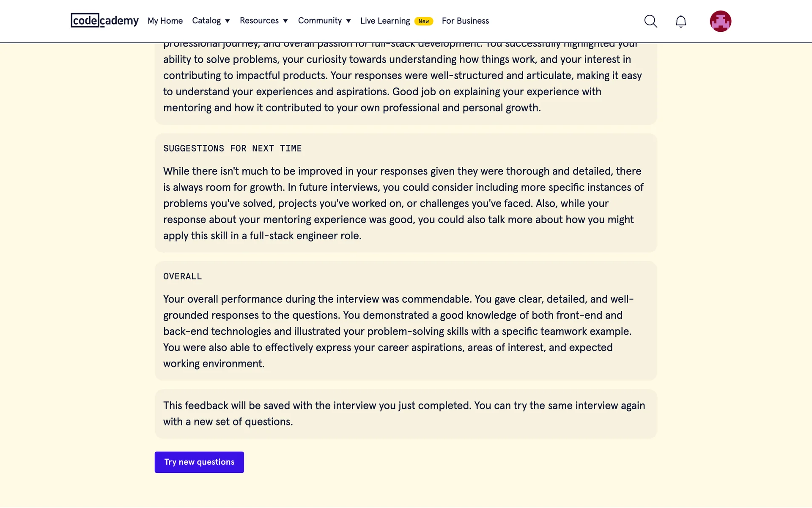
Task: Expand the Catalog dropdown arrow
Action: (228, 21)
